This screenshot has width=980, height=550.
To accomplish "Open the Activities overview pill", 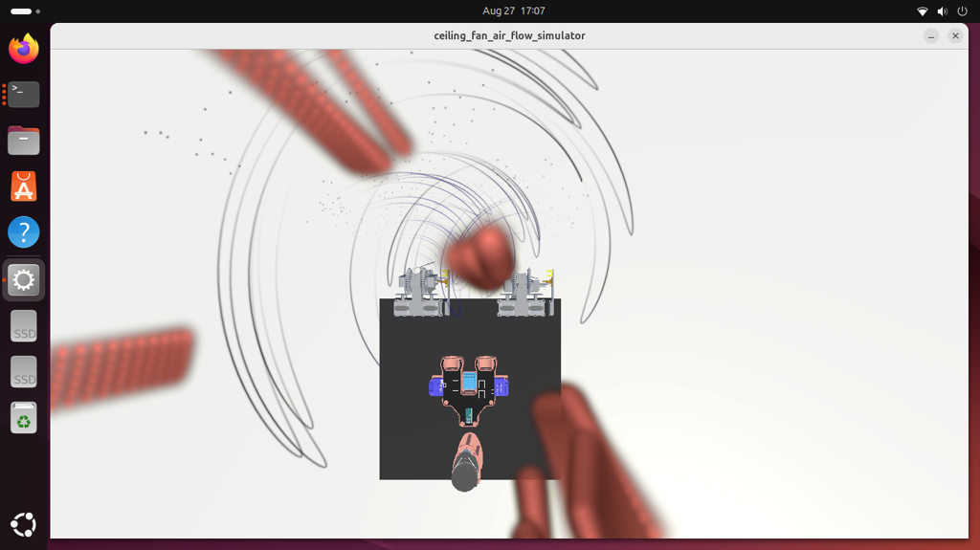I will [x=25, y=11].
